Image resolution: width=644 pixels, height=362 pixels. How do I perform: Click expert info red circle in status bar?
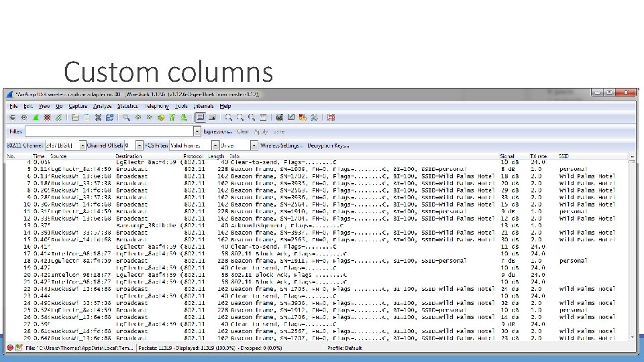[x=10, y=348]
